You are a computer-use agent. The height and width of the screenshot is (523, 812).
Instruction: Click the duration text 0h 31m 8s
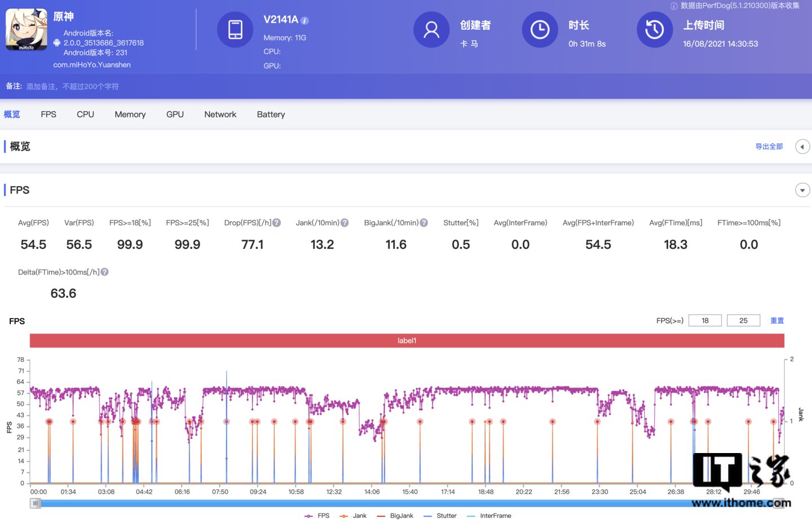click(x=587, y=44)
